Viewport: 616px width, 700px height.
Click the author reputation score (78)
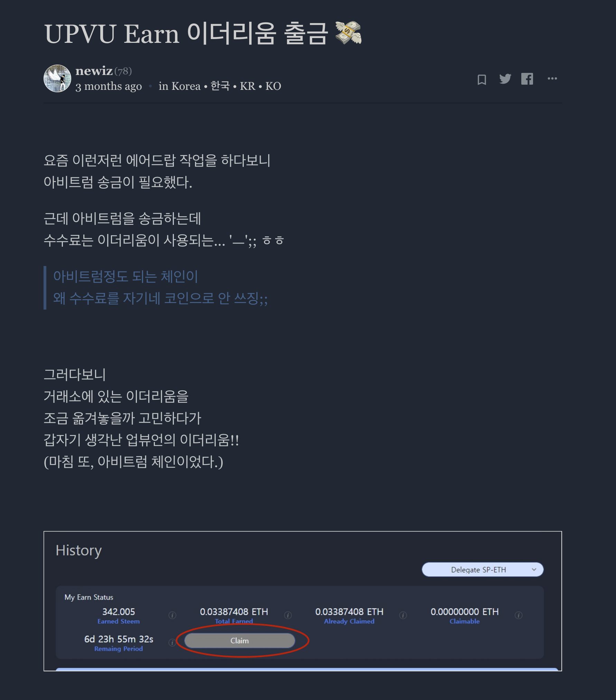[123, 71]
